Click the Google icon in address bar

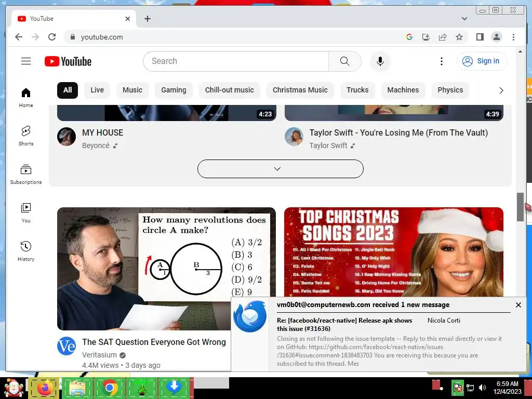[409, 37]
